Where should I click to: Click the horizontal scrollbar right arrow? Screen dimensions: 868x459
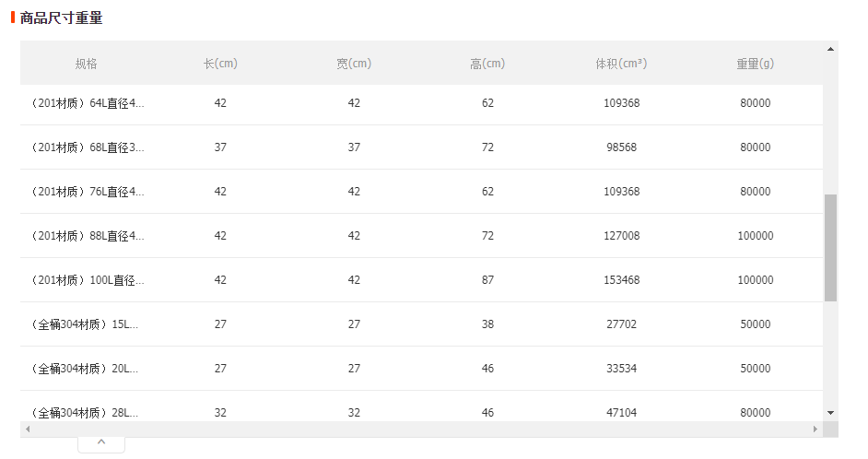tap(815, 430)
